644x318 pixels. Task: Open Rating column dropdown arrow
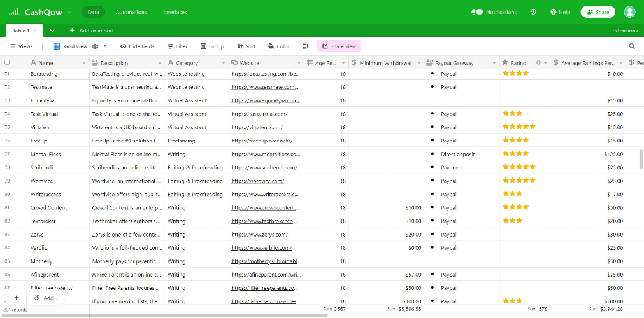545,63
